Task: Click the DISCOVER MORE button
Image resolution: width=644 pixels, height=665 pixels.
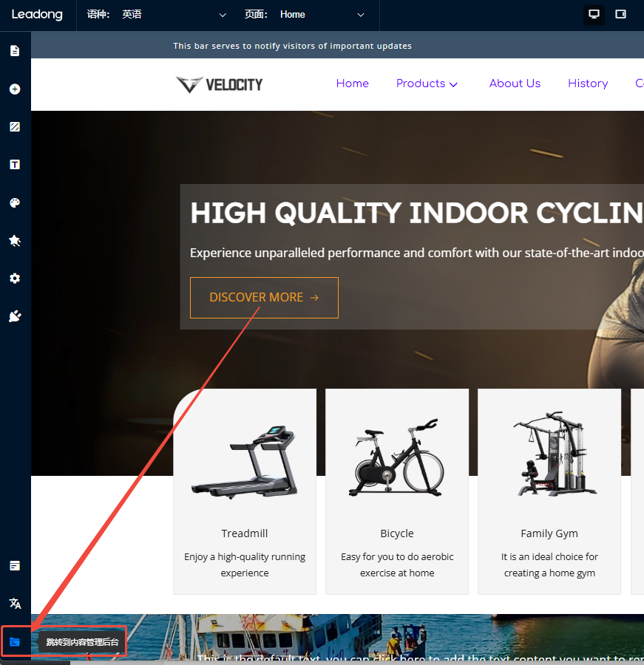Action: (x=264, y=298)
